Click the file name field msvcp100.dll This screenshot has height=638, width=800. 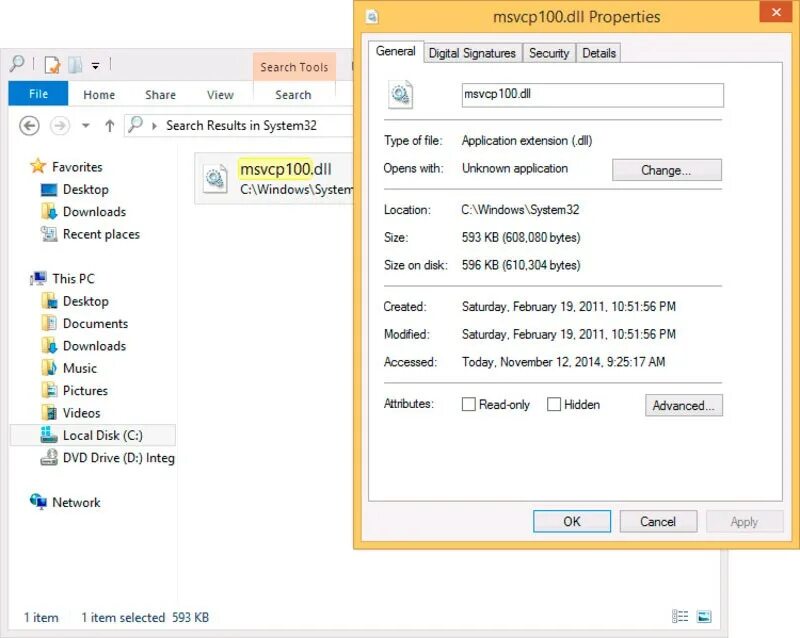tap(592, 95)
